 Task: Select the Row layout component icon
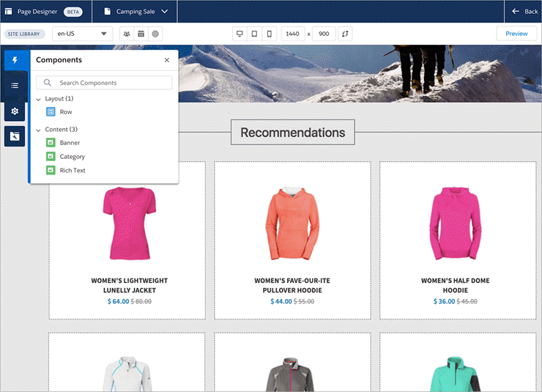51,111
